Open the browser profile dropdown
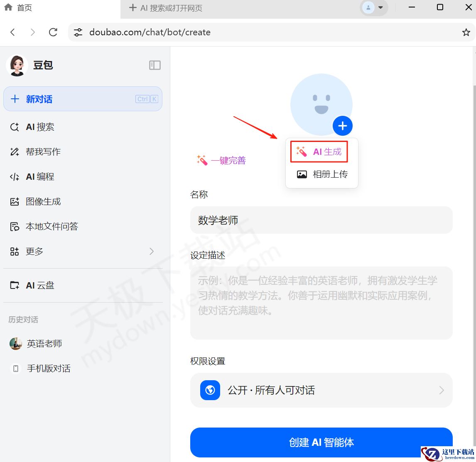The image size is (476, 462). pyautogui.click(x=374, y=7)
